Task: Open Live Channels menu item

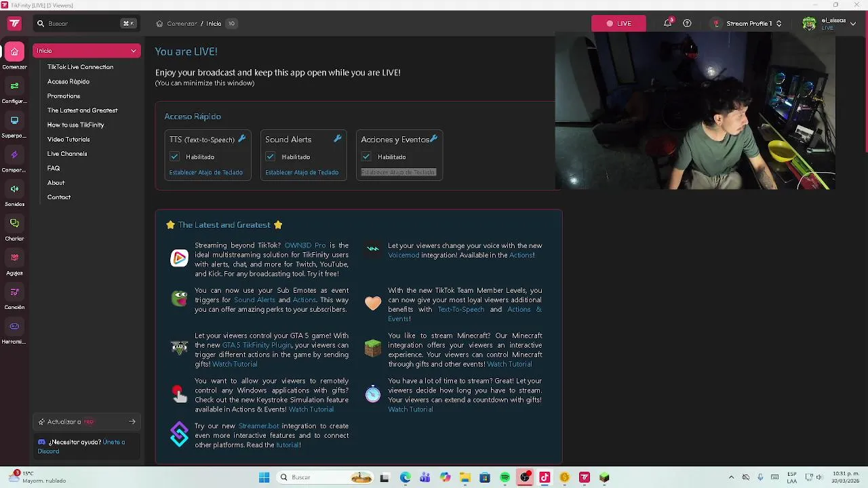Action: (x=67, y=154)
